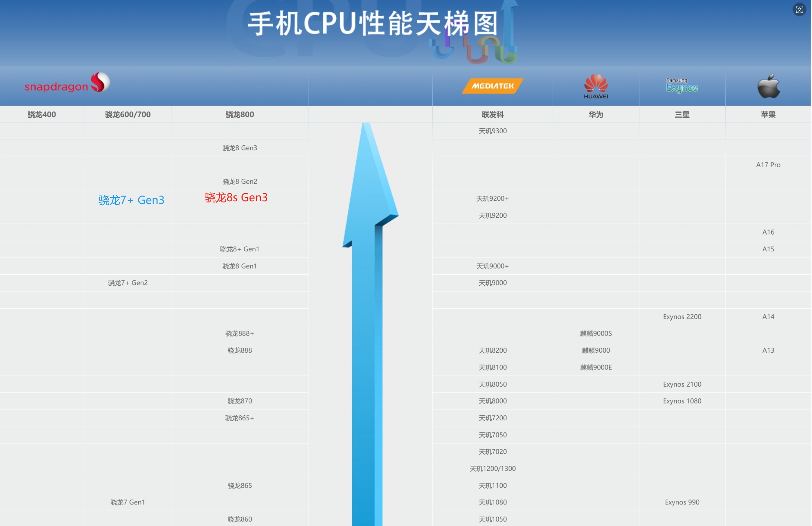
Task: Click the red 骁龙8s Gen3 label
Action: tap(236, 198)
